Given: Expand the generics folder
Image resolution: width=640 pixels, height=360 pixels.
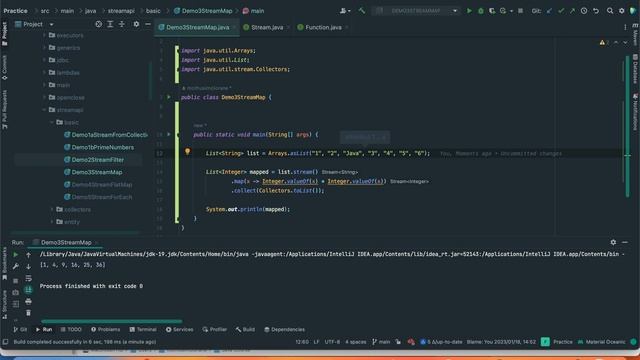Looking at the screenshot, I should tap(44, 48).
